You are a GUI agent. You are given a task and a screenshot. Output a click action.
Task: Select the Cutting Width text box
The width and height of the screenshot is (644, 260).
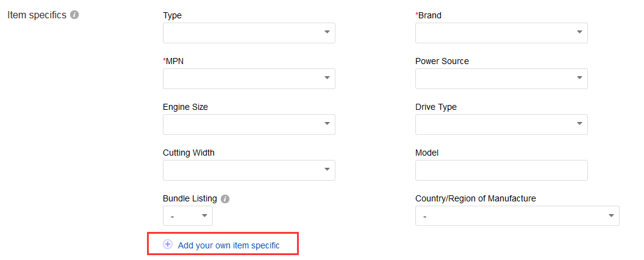tap(241, 170)
